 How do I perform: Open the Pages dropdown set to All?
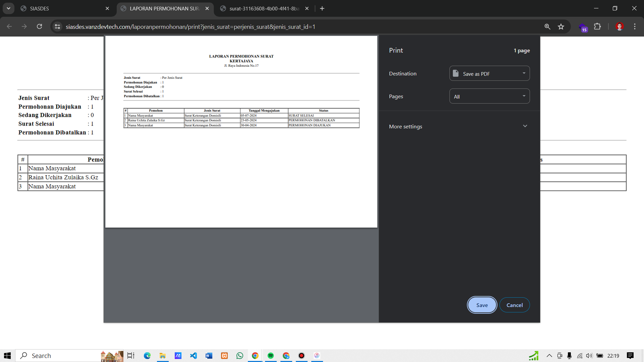click(489, 97)
